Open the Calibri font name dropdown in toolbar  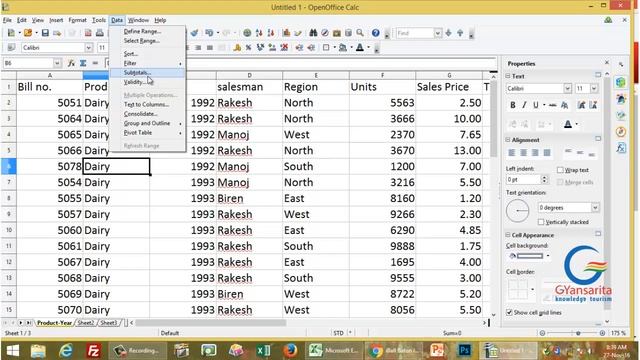click(89, 48)
